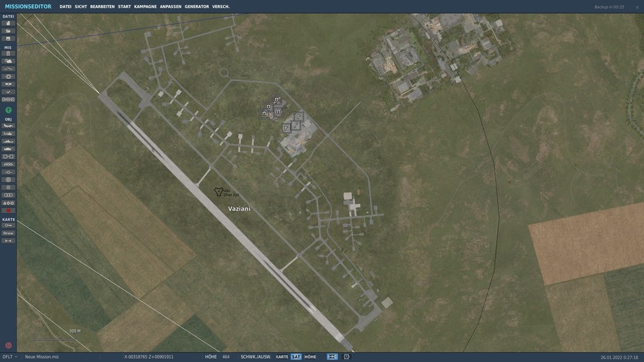Toggle the highlighted pan/select mode button
The width and height of the screenshot is (644, 362).
(x=332, y=357)
